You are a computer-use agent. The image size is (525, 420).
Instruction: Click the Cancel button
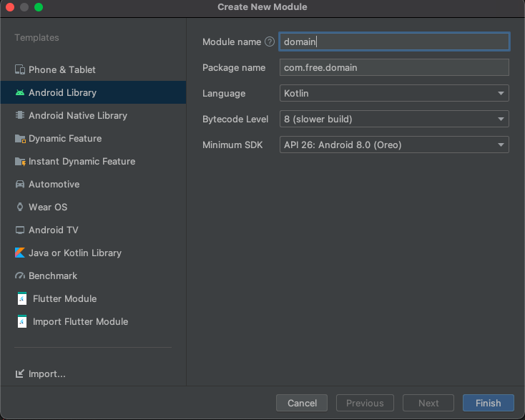tap(302, 403)
